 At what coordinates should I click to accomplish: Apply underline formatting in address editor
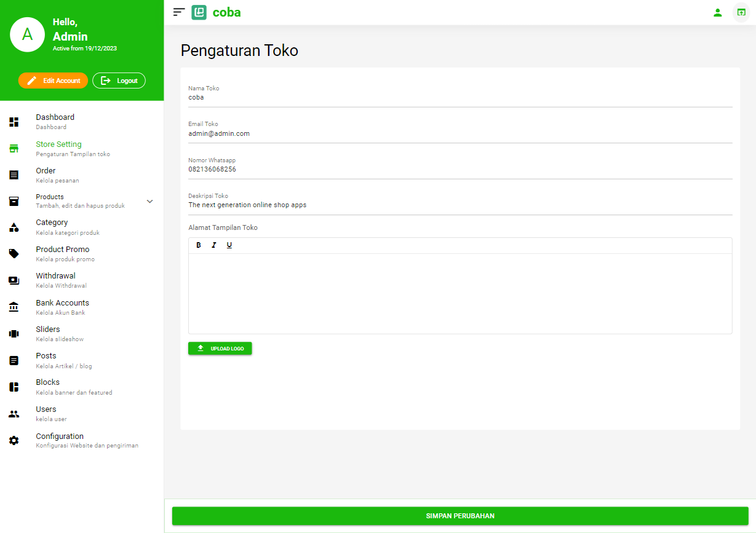pos(229,245)
